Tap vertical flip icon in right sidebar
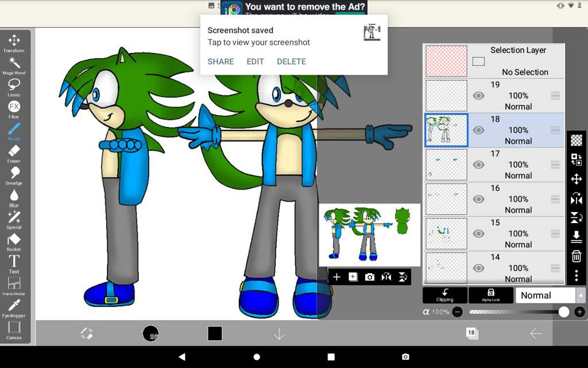 (x=577, y=217)
